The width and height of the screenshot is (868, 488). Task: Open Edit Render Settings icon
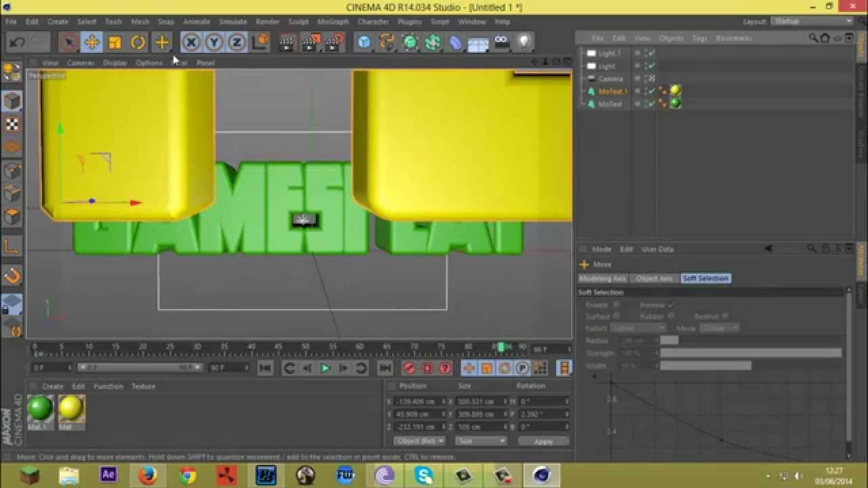click(334, 43)
